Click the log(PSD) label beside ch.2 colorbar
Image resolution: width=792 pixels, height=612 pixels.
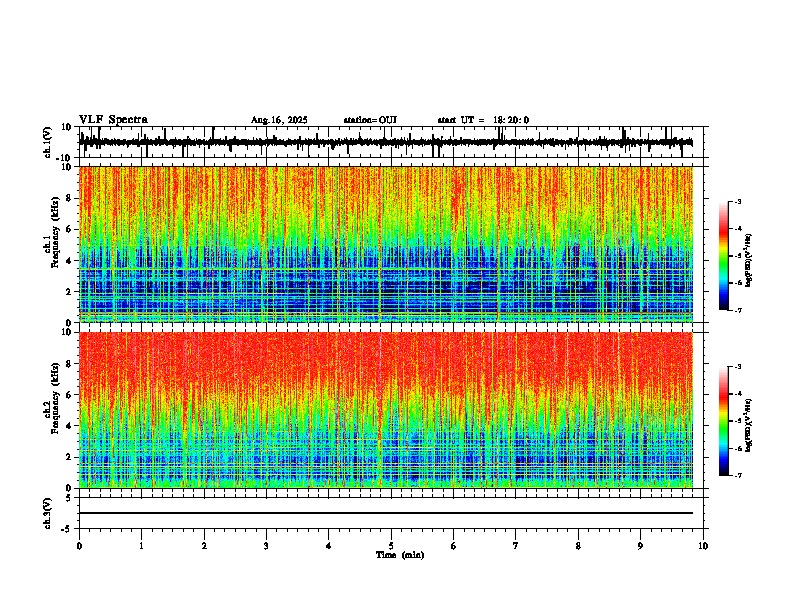click(749, 425)
